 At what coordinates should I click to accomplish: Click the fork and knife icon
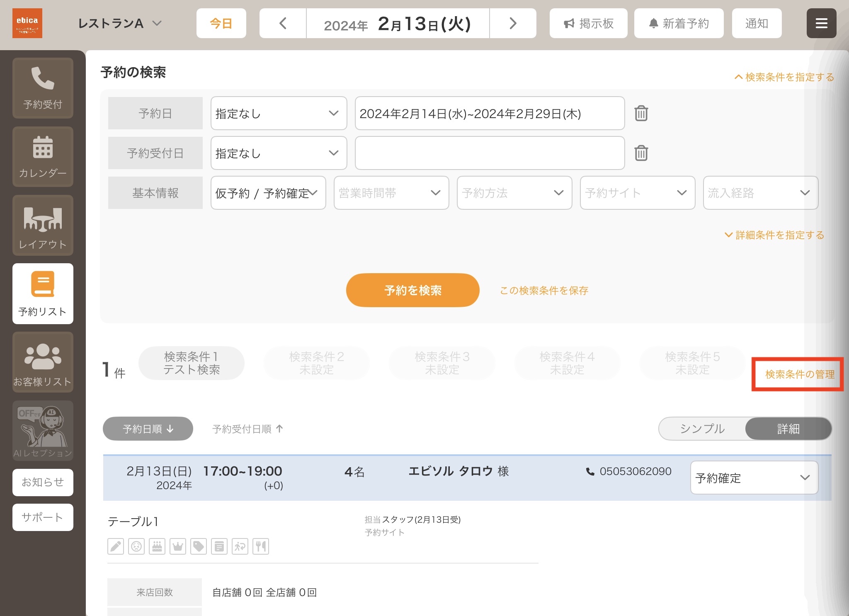coord(261,546)
